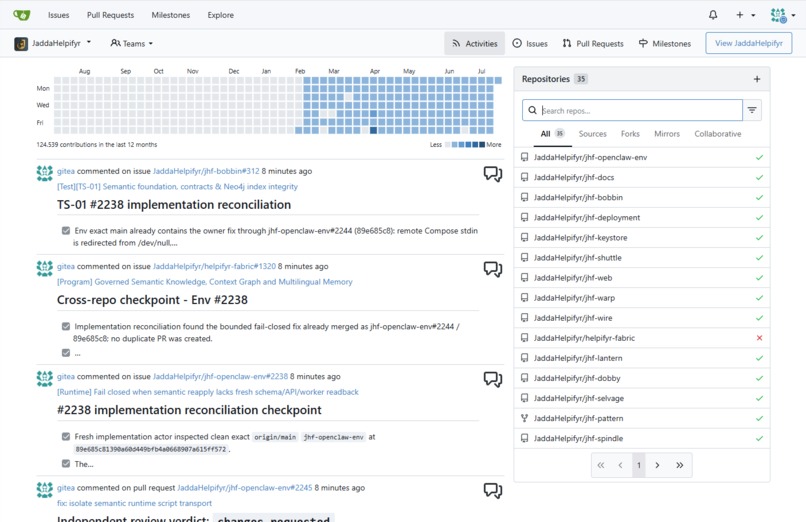Image resolution: width=806 pixels, height=522 pixels.
Task: Open Pull Requests in the top navigation
Action: coord(111,15)
